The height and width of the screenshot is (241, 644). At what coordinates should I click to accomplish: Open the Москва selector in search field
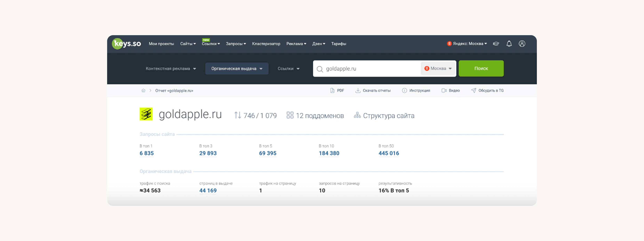[x=438, y=68]
